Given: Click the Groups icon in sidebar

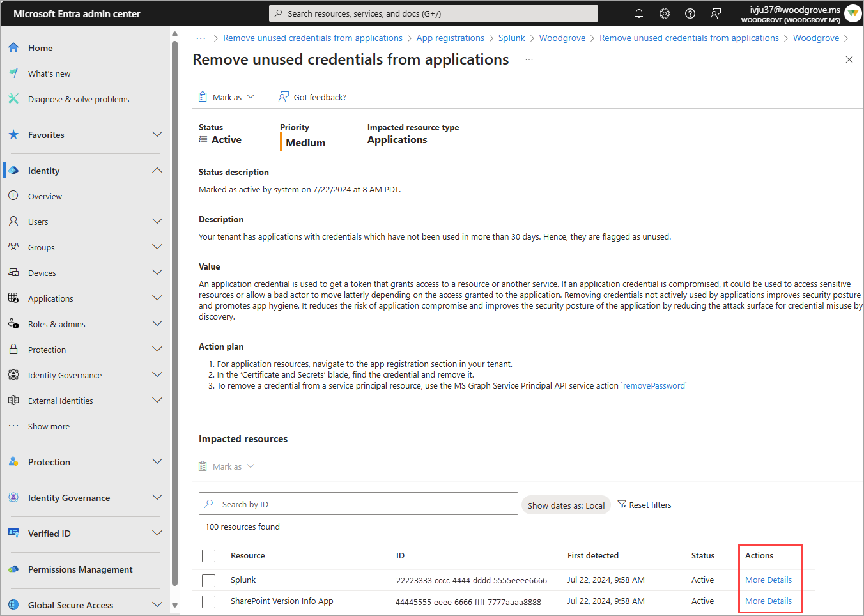Looking at the screenshot, I should coord(13,247).
